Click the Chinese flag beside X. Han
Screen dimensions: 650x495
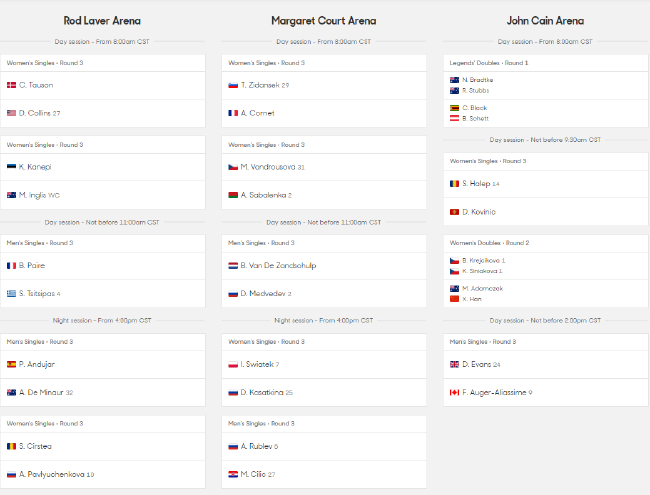(x=454, y=298)
